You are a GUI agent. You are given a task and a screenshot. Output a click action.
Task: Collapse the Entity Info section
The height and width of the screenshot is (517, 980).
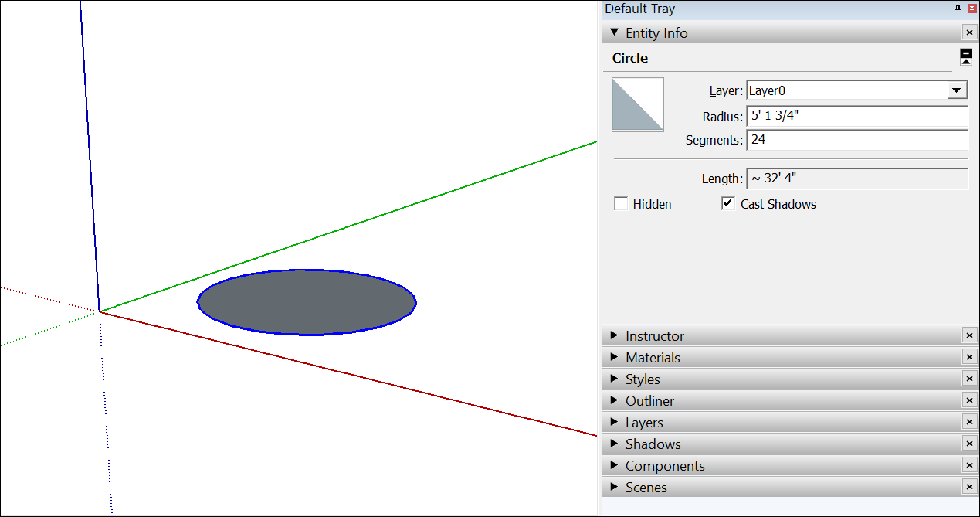tap(615, 32)
